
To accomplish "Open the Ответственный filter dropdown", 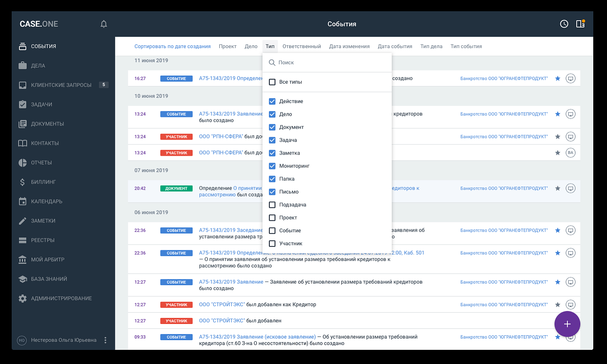I will click(302, 47).
